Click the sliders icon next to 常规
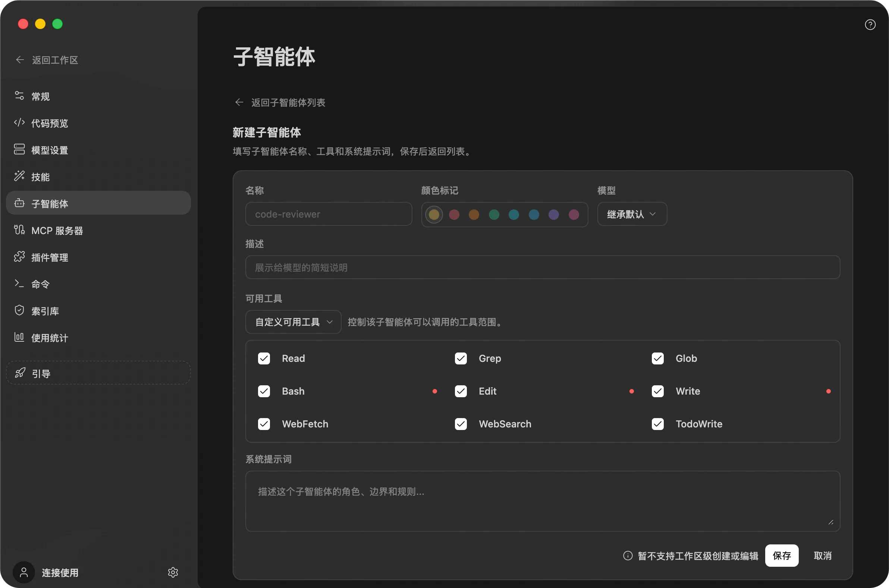 pyautogui.click(x=19, y=96)
